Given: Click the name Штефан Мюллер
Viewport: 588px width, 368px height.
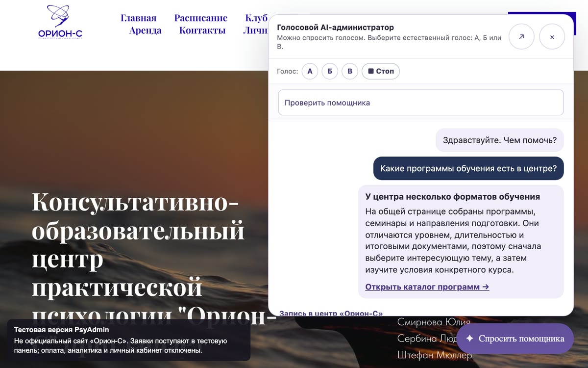Looking at the screenshot, I should click(x=435, y=355).
